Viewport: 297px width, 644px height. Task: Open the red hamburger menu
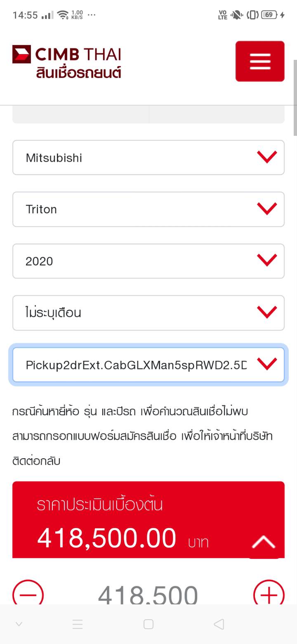260,61
